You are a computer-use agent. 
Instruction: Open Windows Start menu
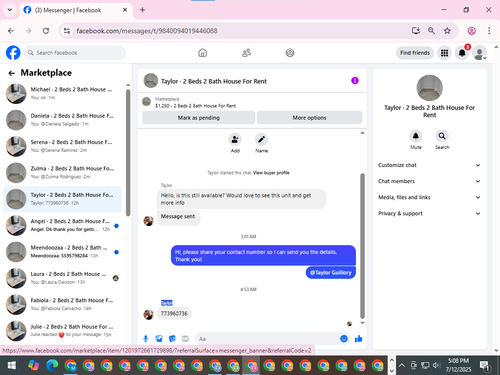click(x=12, y=366)
